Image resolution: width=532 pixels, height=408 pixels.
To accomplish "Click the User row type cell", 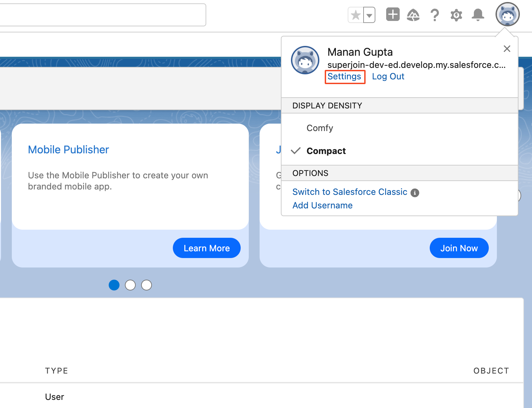I will tap(55, 397).
